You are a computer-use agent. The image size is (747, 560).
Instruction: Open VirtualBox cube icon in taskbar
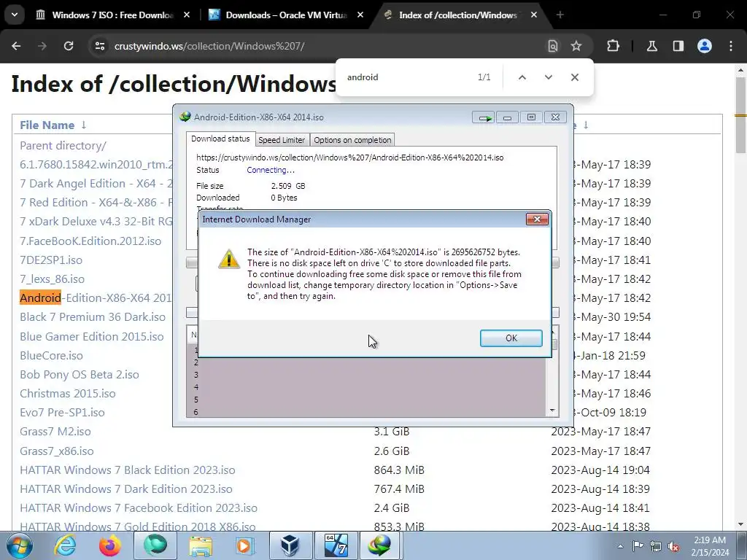[290, 545]
